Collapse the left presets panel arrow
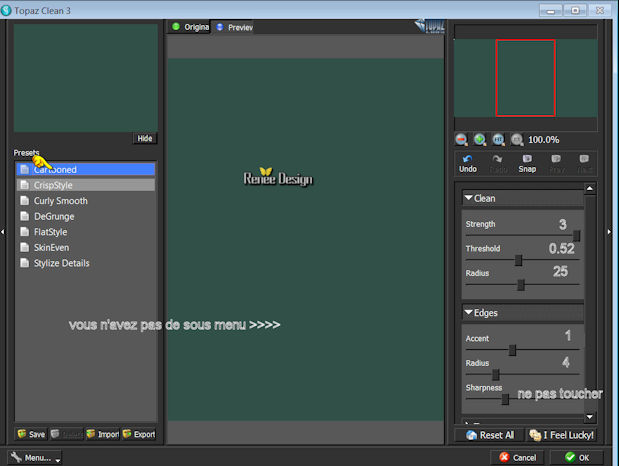The width and height of the screenshot is (619, 466). click(3, 232)
